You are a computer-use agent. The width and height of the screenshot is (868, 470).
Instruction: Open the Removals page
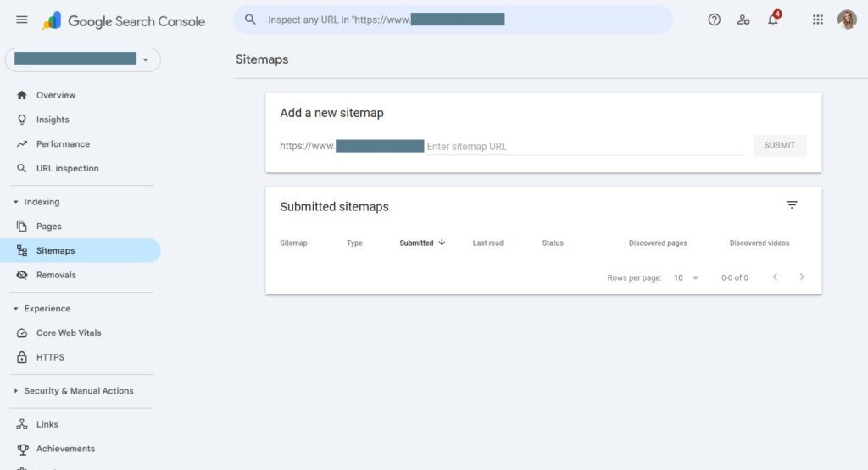[x=57, y=275]
